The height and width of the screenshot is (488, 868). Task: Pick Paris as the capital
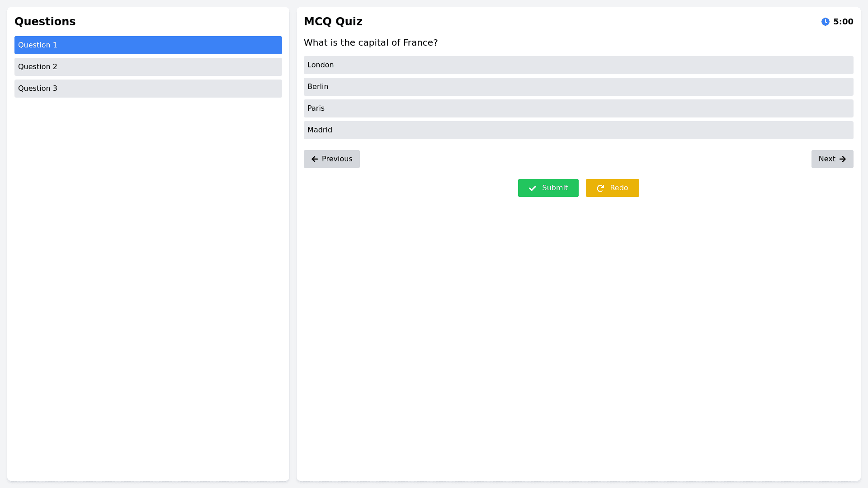(x=578, y=108)
